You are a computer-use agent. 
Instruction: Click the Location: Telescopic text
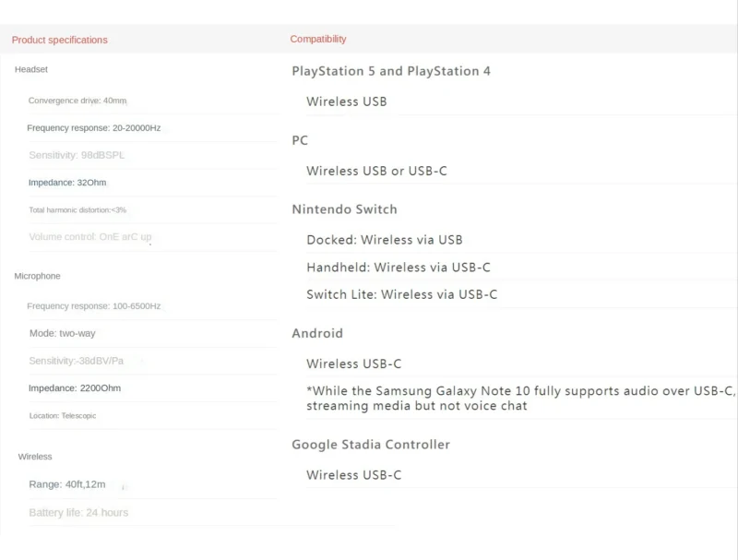point(62,416)
